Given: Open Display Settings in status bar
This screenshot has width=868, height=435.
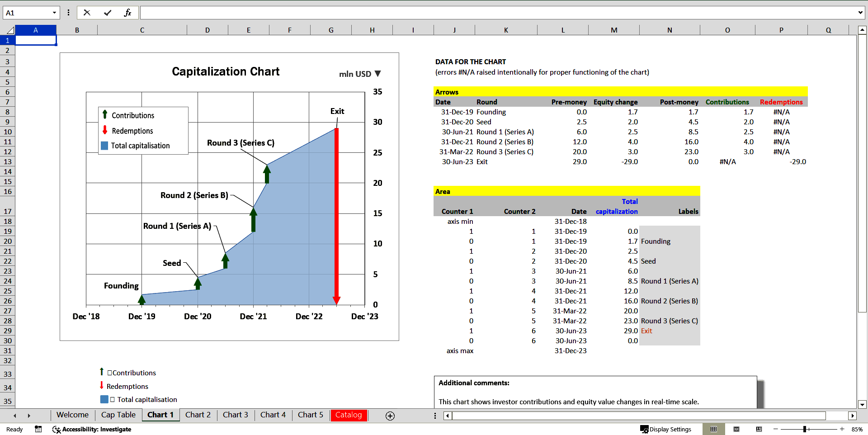Looking at the screenshot, I should pyautogui.click(x=665, y=429).
